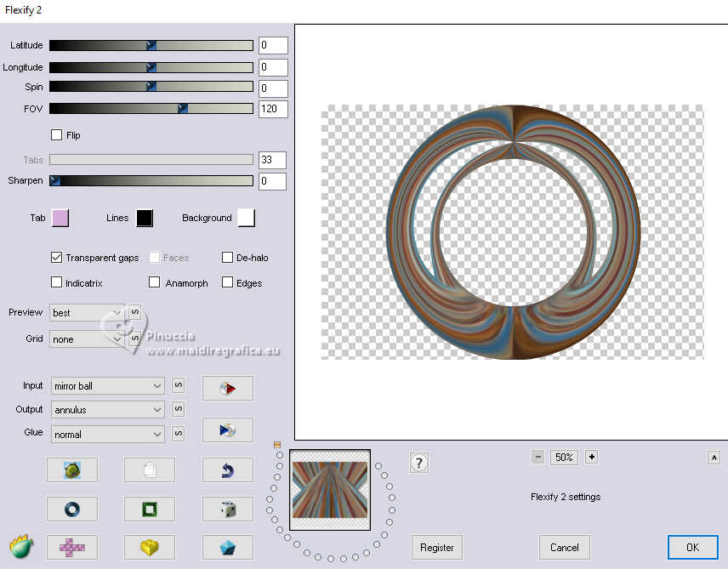Enable the Indicatrix checkbox
This screenshot has width=728, height=569.
56,282
